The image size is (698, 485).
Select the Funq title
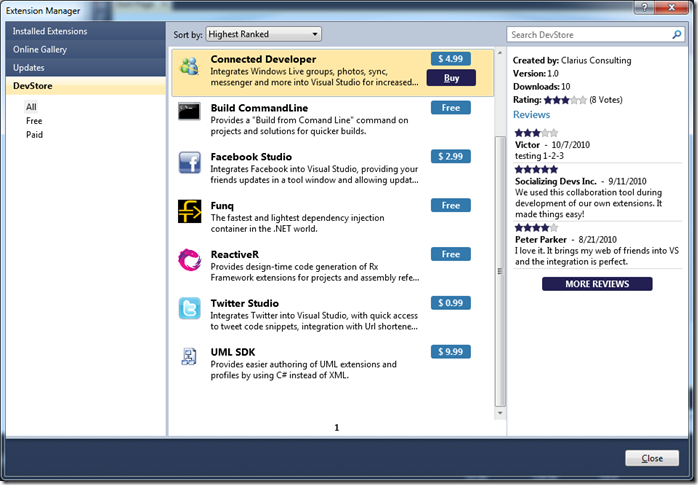[x=222, y=206]
